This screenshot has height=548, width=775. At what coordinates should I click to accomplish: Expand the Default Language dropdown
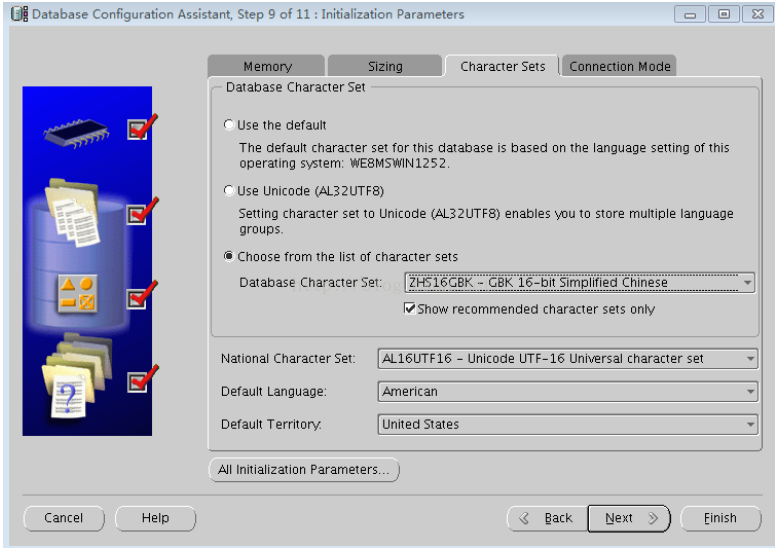click(x=567, y=392)
